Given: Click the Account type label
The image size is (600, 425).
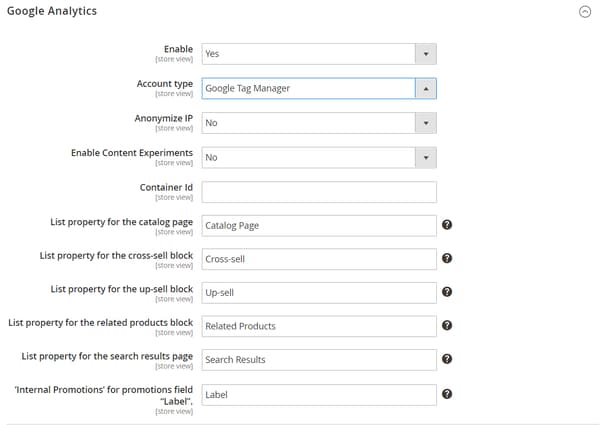Looking at the screenshot, I should click(x=165, y=84).
